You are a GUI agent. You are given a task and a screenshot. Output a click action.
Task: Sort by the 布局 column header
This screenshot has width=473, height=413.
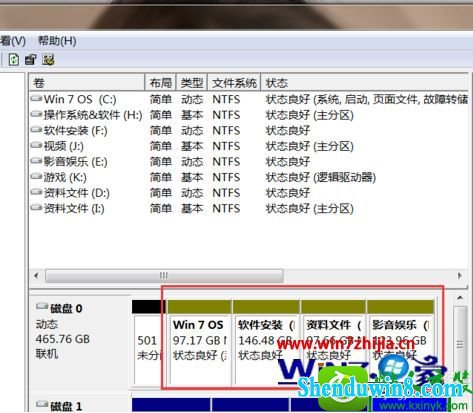(161, 82)
